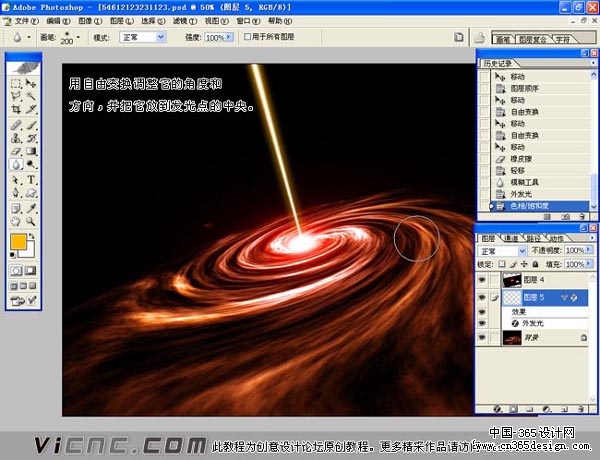Open the 滤镜 menu
The image size is (600, 460).
185,21
